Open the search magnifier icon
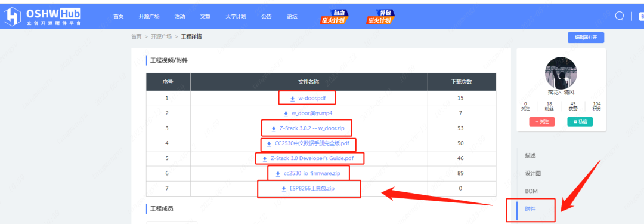644x224 pixels. tap(619, 16)
